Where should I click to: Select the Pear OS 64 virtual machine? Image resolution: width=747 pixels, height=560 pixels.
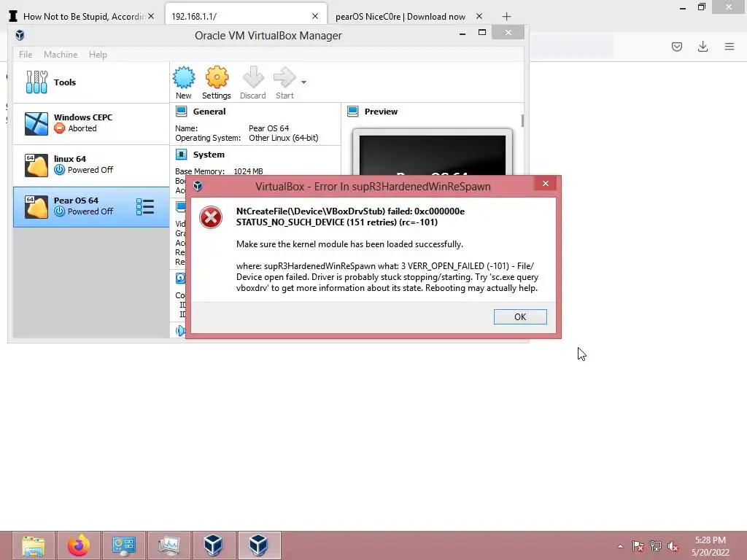(x=91, y=206)
